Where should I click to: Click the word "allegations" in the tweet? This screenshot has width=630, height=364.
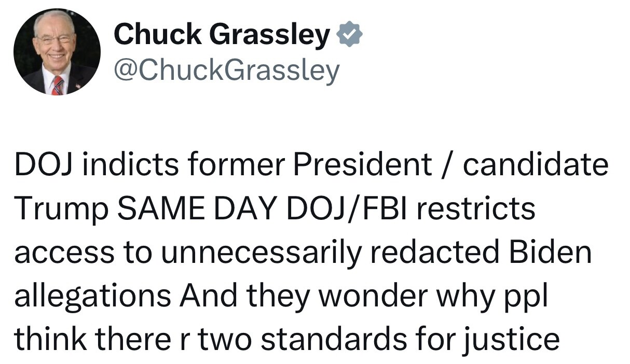(x=93, y=296)
